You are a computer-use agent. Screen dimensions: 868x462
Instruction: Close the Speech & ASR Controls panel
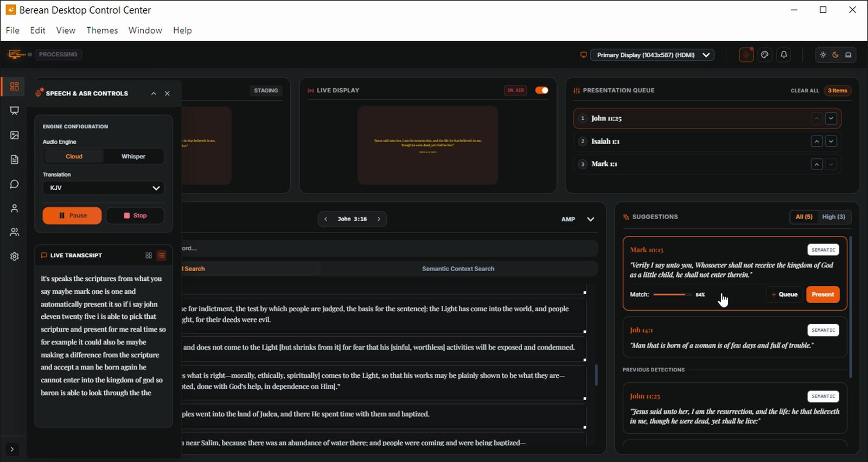pyautogui.click(x=167, y=93)
